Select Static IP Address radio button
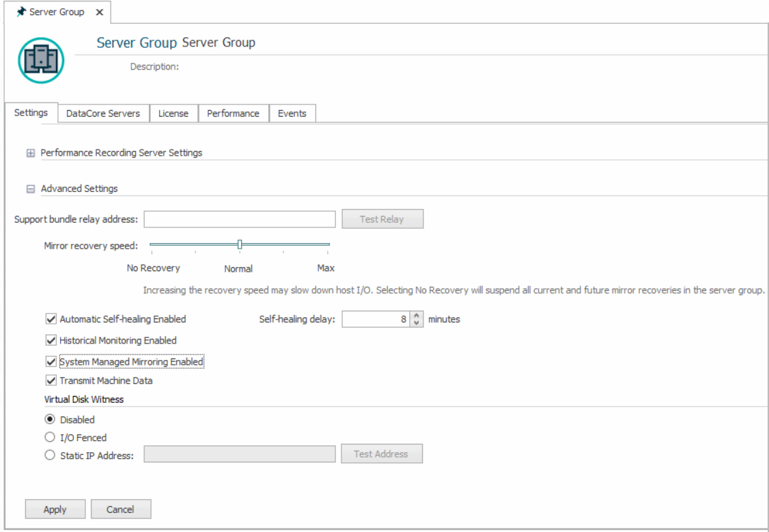The height and width of the screenshot is (532, 769). pos(50,456)
